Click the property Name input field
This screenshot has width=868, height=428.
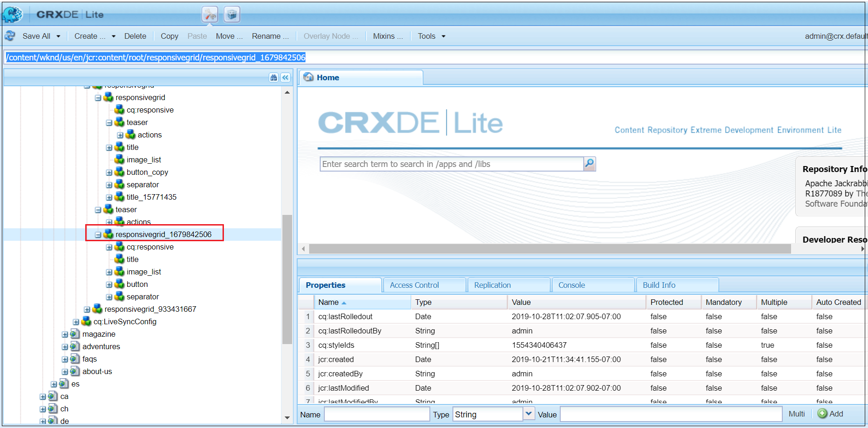click(377, 414)
